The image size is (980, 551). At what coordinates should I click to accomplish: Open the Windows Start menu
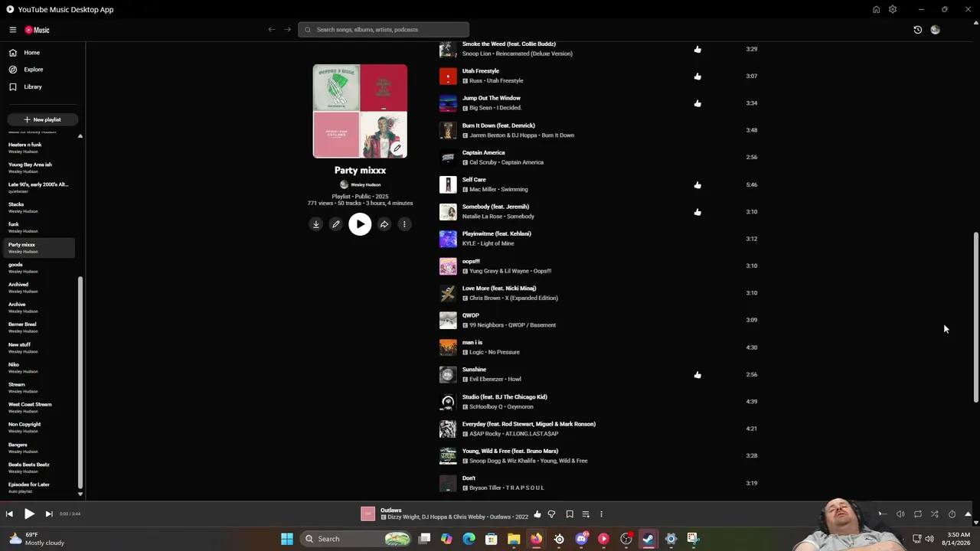(x=287, y=539)
